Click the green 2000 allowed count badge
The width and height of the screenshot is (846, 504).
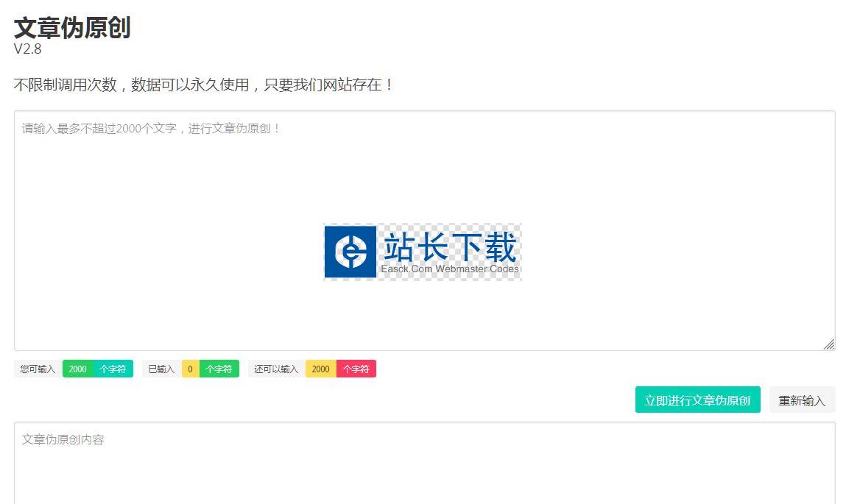pyautogui.click(x=78, y=369)
